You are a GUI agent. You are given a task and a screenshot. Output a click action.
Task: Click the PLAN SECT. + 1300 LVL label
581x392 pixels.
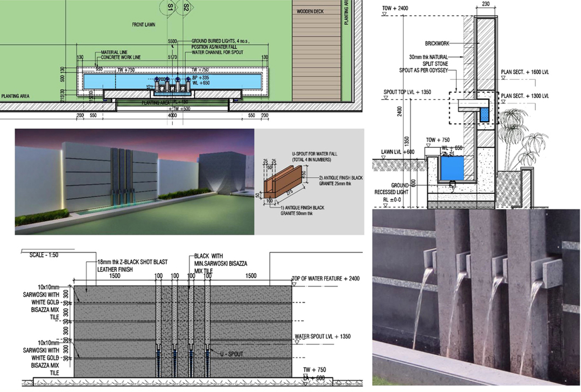click(524, 96)
